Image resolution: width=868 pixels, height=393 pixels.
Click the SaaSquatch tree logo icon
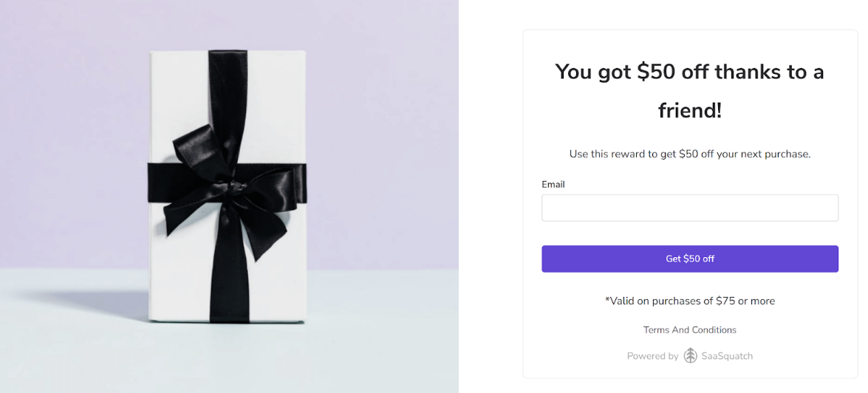click(690, 355)
